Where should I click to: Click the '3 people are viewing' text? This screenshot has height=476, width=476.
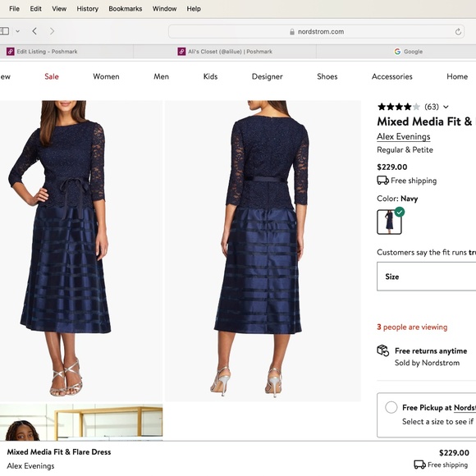(x=412, y=327)
